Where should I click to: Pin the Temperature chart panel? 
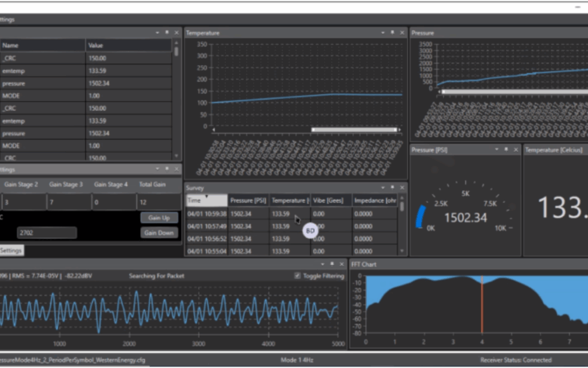click(392, 32)
